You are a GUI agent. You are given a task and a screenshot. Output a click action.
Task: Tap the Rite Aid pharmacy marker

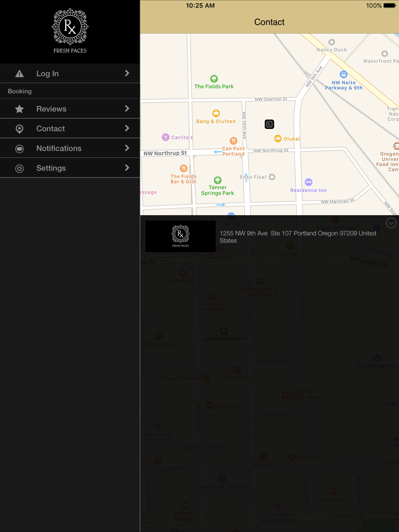point(263,456)
